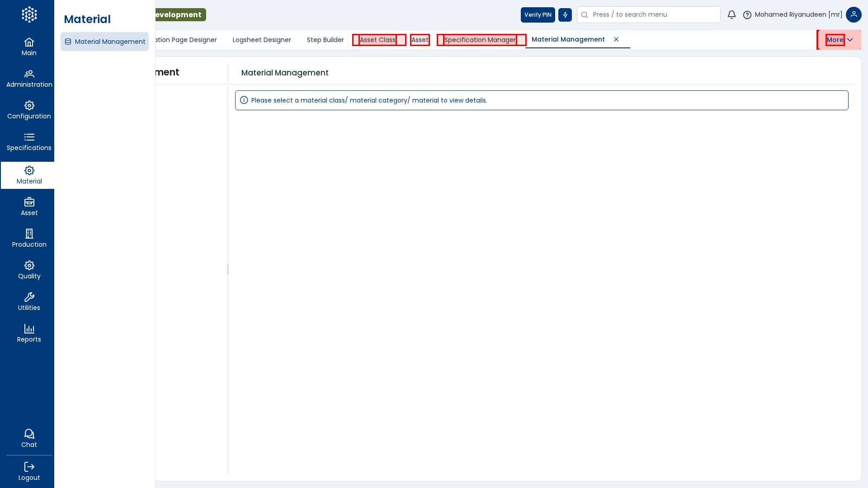The height and width of the screenshot is (488, 868).
Task: Open the Utilities wrench section
Action: [29, 302]
